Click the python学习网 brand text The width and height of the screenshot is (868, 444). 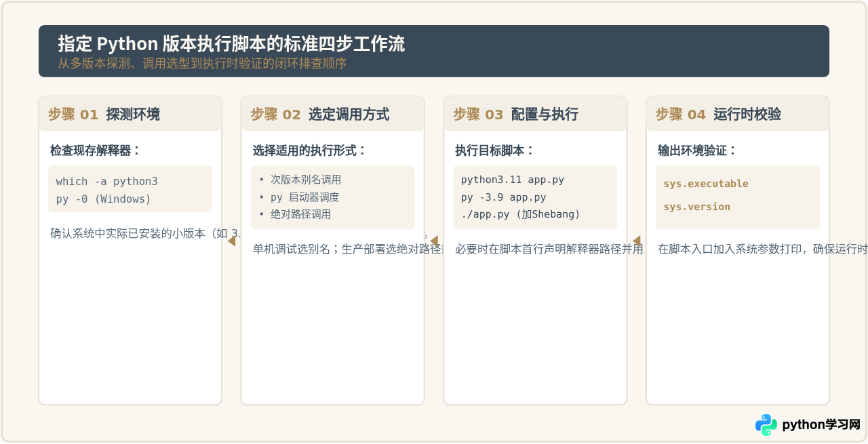point(821,425)
